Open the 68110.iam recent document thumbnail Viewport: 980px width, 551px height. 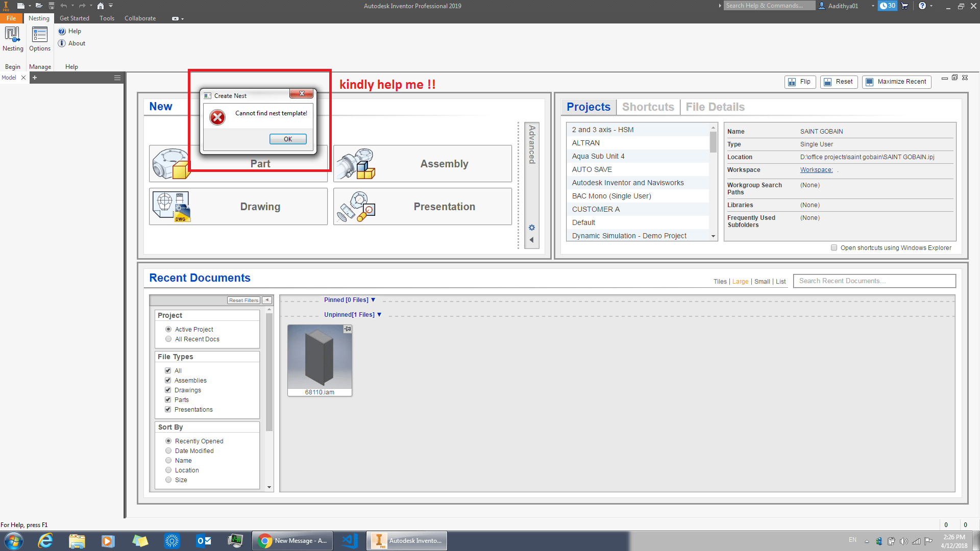pos(320,357)
